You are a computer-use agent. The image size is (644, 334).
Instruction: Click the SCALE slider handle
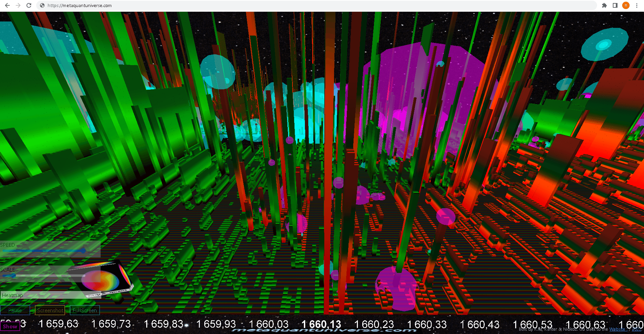pyautogui.click(x=13, y=276)
